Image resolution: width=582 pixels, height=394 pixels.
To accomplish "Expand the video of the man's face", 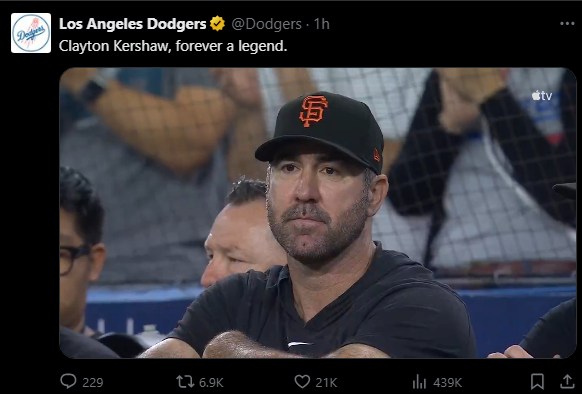I will coord(318,213).
